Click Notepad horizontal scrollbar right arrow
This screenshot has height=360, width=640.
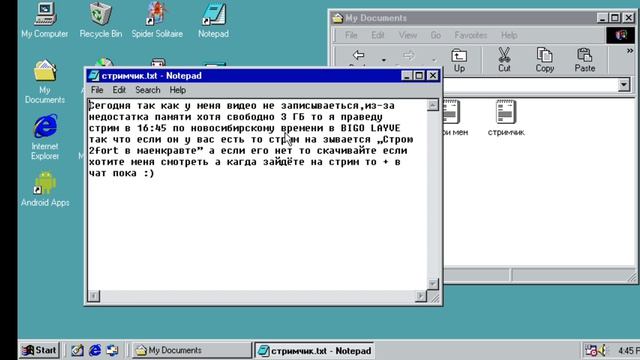coord(420,296)
